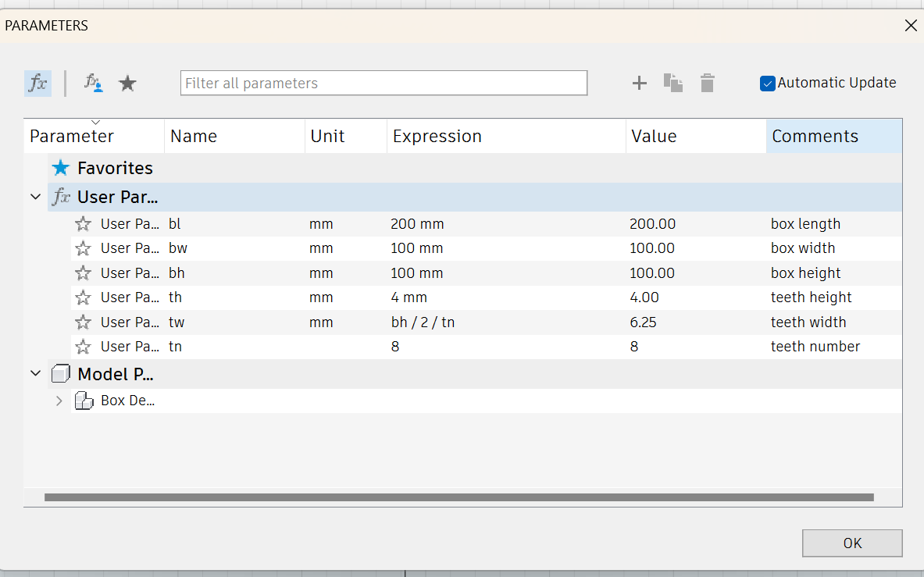Click the Model Parameters cube icon

(x=61, y=375)
